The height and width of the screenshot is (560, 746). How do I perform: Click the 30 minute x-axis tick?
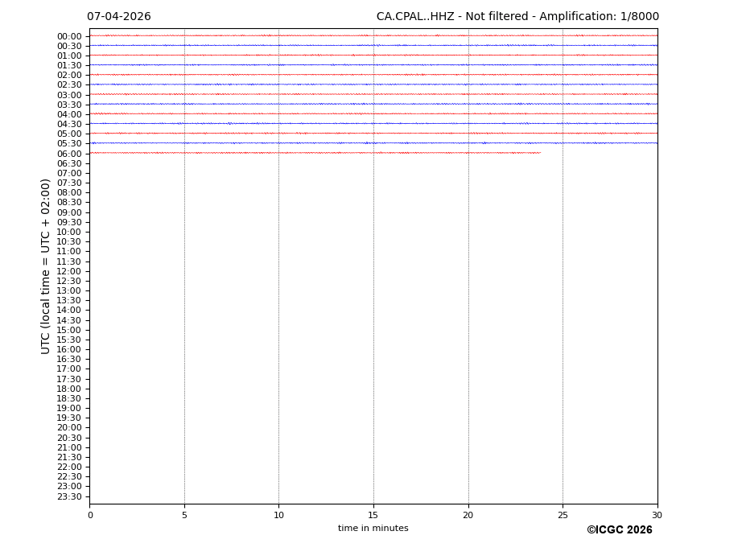(657, 515)
